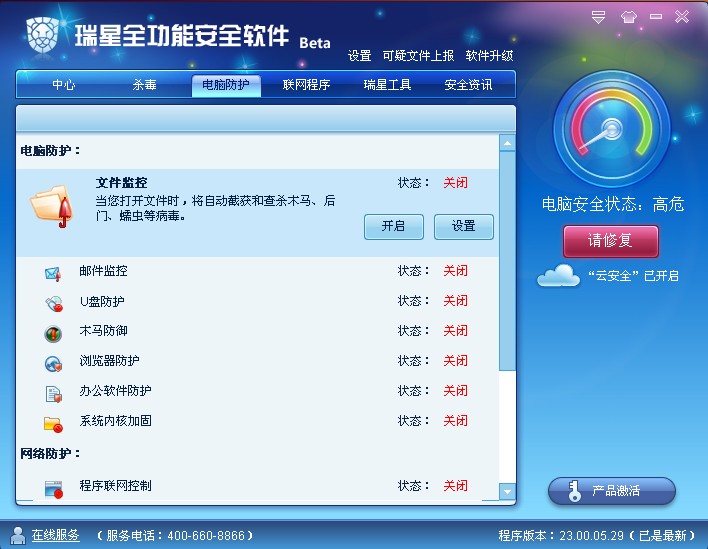Select the 电脑防护 tab

coord(226,85)
